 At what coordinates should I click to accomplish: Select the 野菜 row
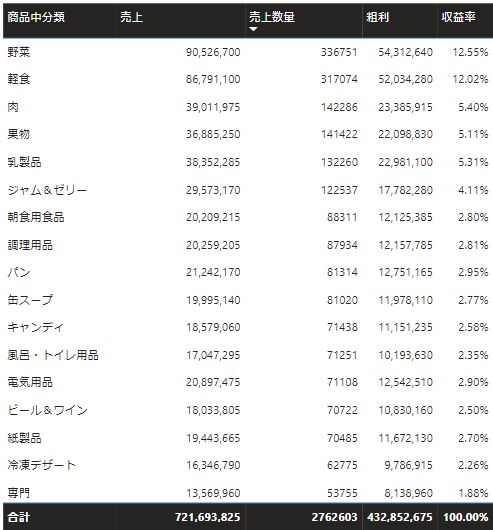coord(248,52)
